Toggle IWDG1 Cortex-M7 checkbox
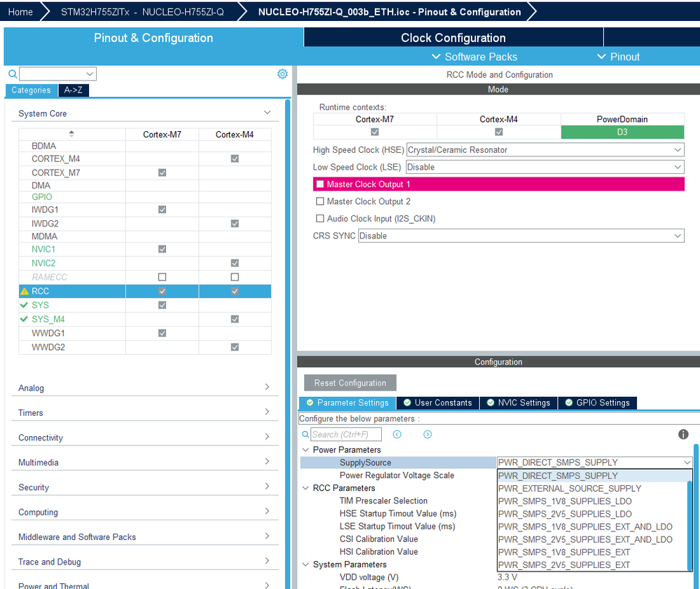The height and width of the screenshot is (589, 700). point(162,210)
